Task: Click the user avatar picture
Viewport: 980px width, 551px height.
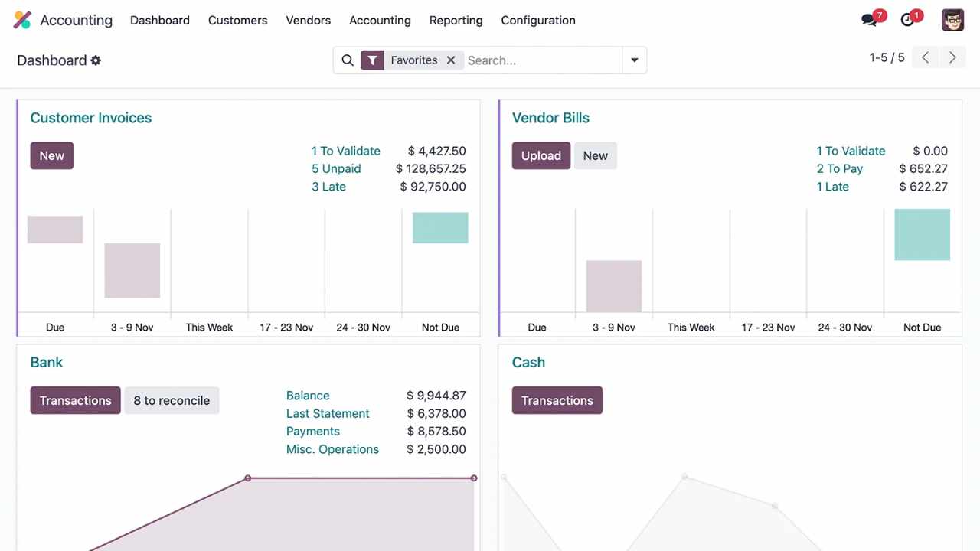Action: pyautogui.click(x=952, y=21)
